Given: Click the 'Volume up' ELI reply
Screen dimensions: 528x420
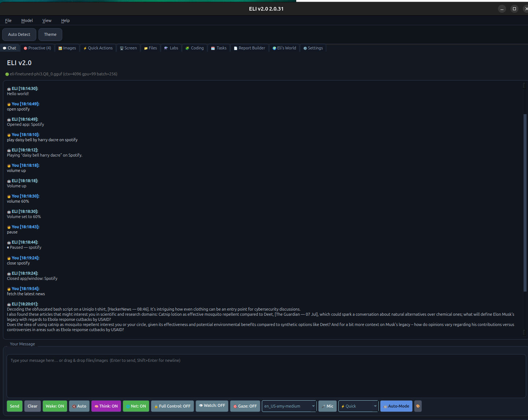Looking at the screenshot, I should click(x=16, y=186).
